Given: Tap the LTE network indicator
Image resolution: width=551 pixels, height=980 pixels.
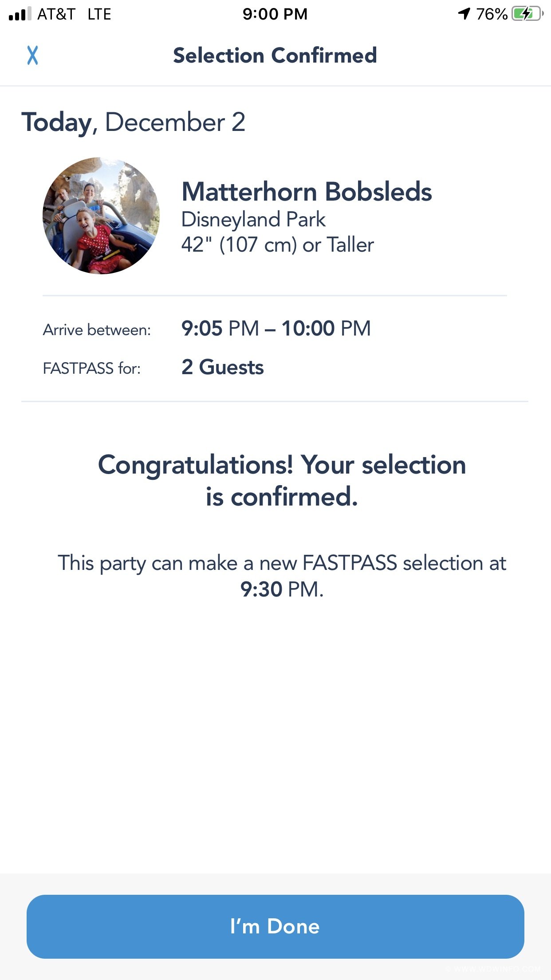Looking at the screenshot, I should 99,14.
